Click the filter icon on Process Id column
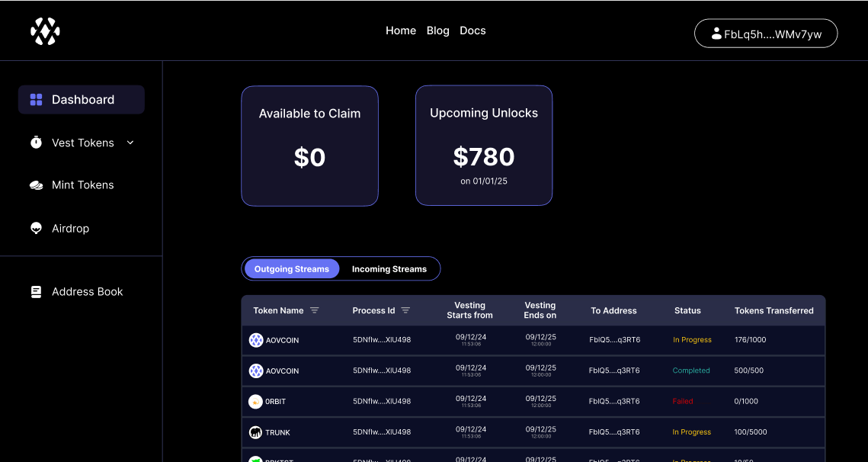The image size is (868, 462). (x=405, y=310)
